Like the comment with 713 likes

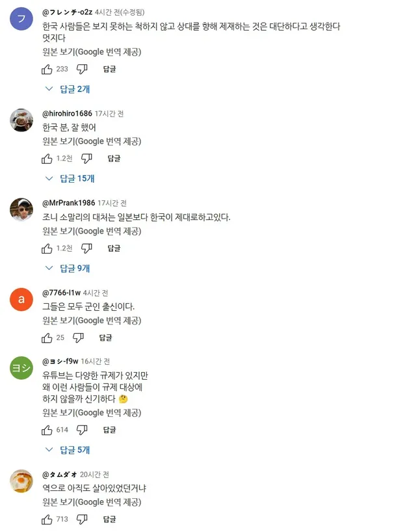pyautogui.click(x=47, y=520)
